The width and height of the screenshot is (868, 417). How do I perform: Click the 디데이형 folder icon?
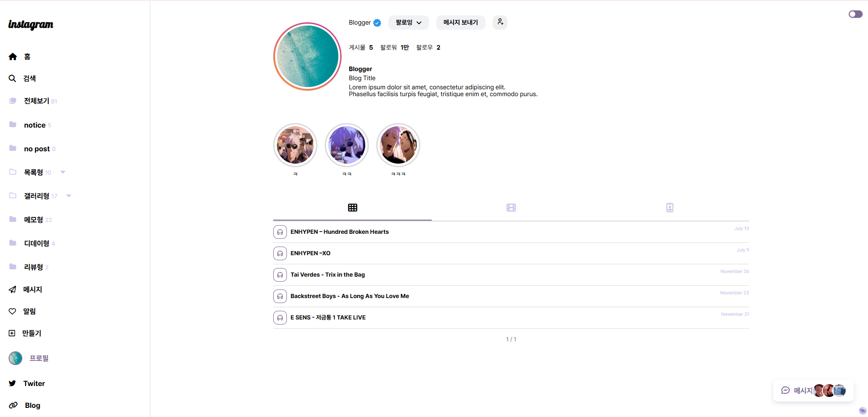[13, 243]
